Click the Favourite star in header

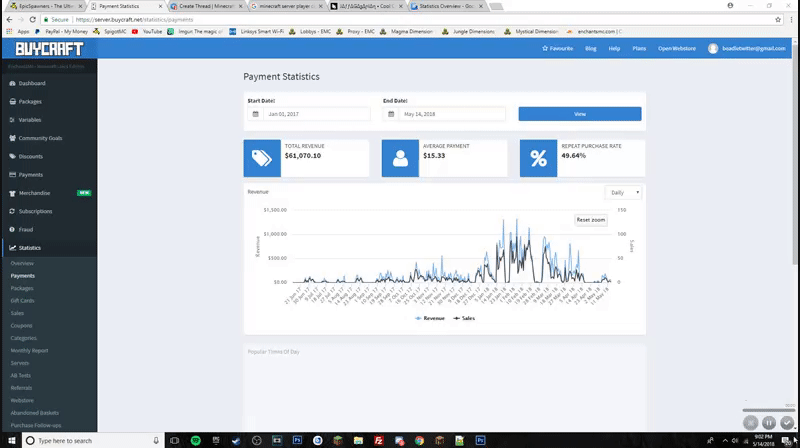pyautogui.click(x=545, y=48)
